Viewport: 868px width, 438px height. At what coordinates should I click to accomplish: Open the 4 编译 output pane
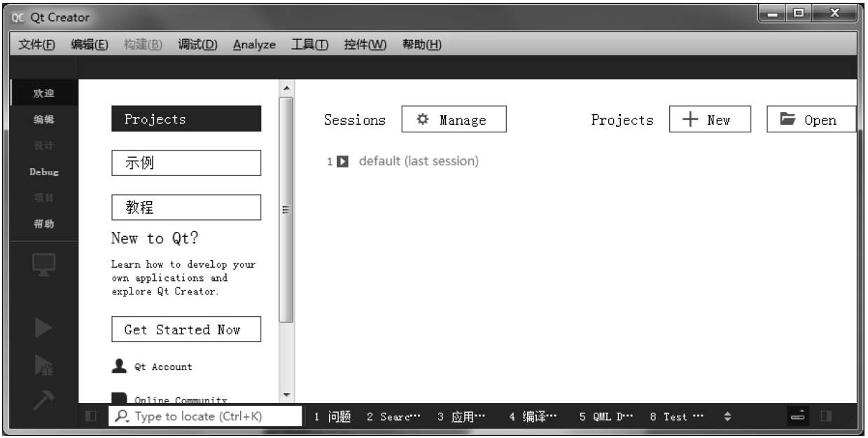[x=533, y=416]
